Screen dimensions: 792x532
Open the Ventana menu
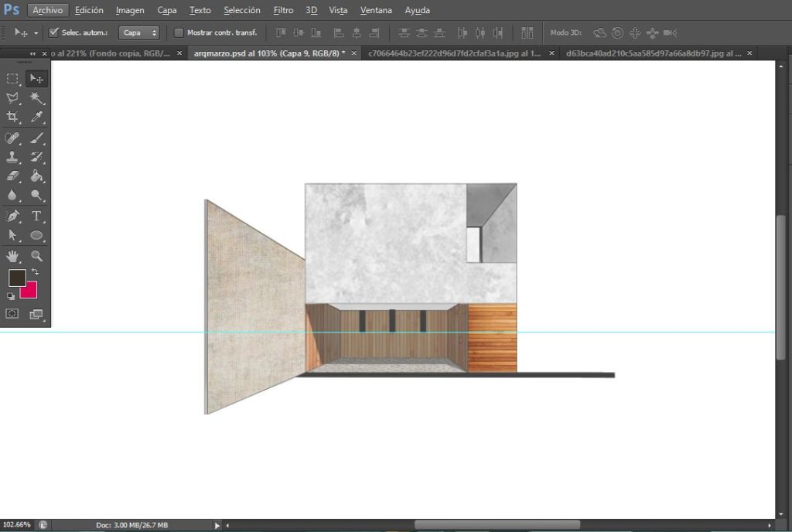click(x=376, y=10)
